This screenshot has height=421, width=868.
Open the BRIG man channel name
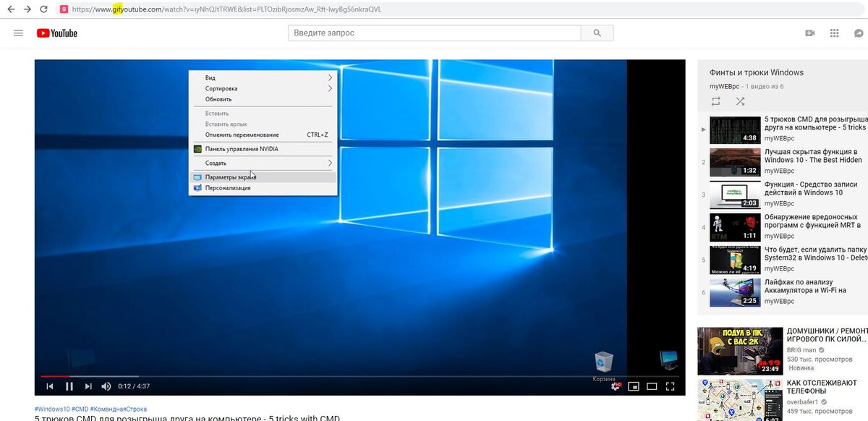pos(803,349)
